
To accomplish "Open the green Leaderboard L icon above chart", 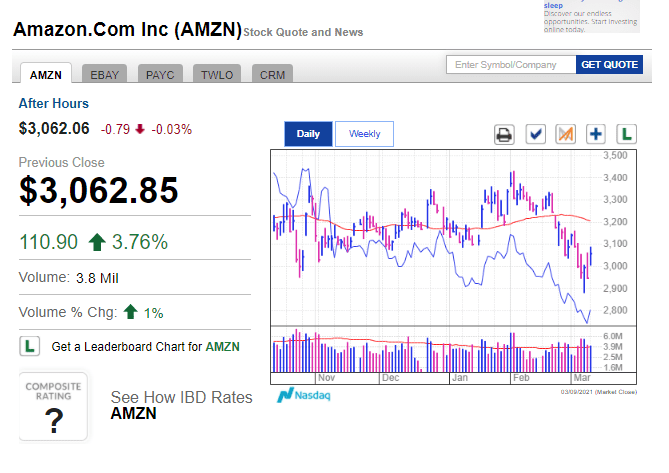I will click(x=626, y=134).
